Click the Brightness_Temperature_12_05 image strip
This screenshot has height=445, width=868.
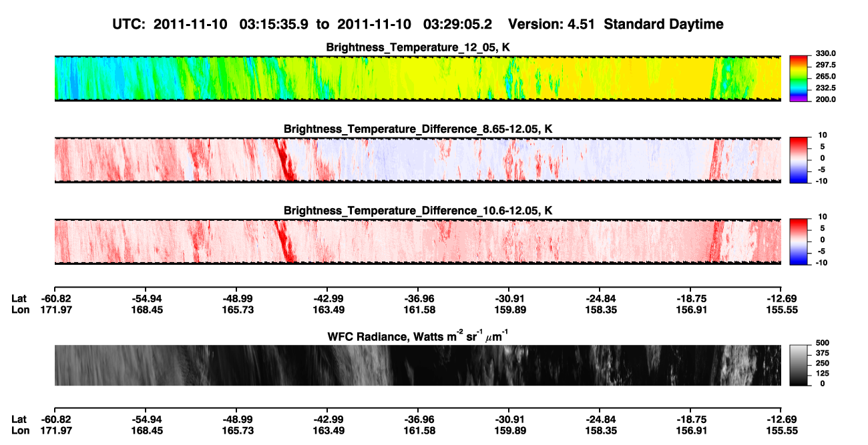pos(417,78)
